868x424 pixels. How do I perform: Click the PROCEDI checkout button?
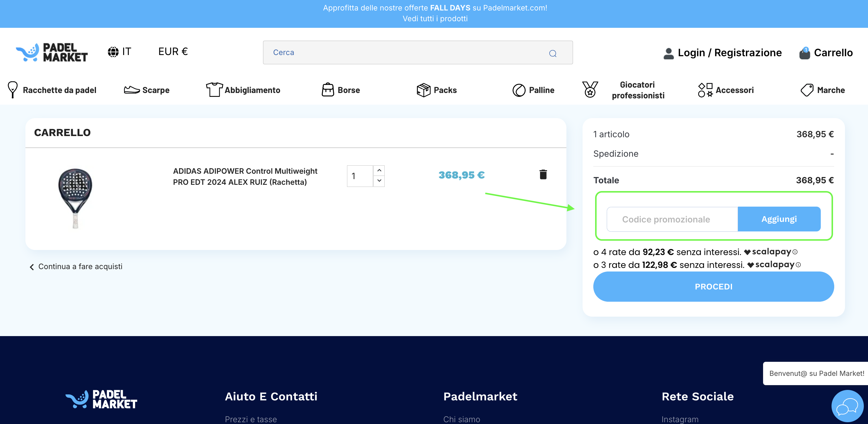tap(713, 286)
